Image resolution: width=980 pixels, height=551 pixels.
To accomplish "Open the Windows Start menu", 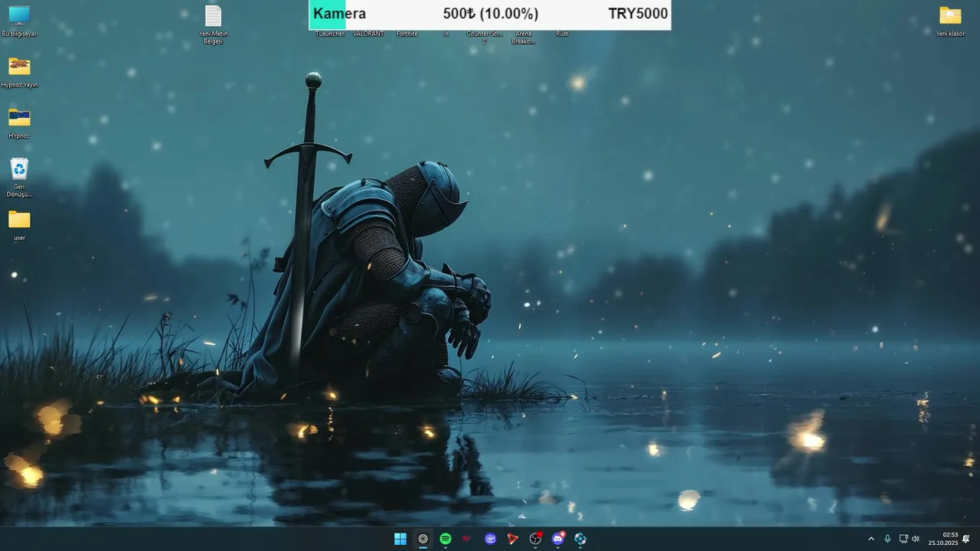I will pyautogui.click(x=400, y=539).
